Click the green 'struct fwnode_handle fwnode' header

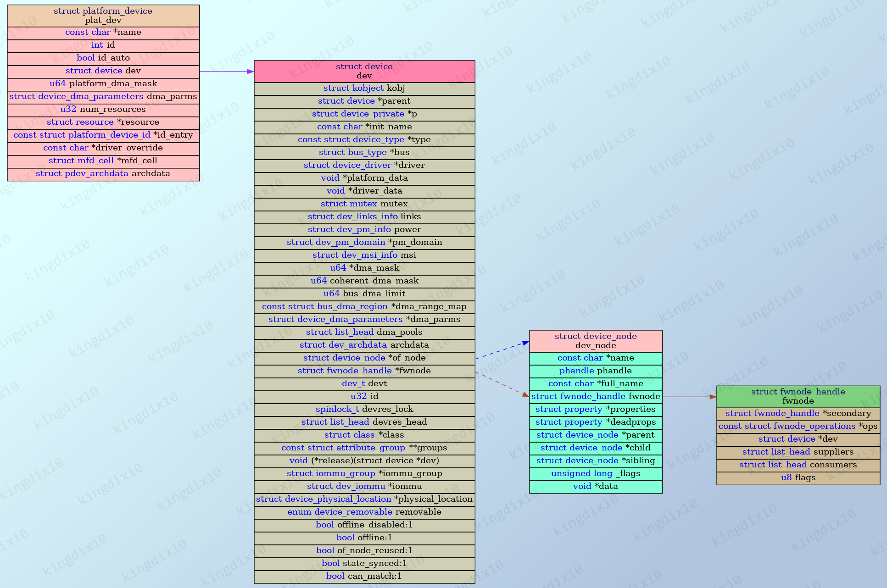[798, 396]
